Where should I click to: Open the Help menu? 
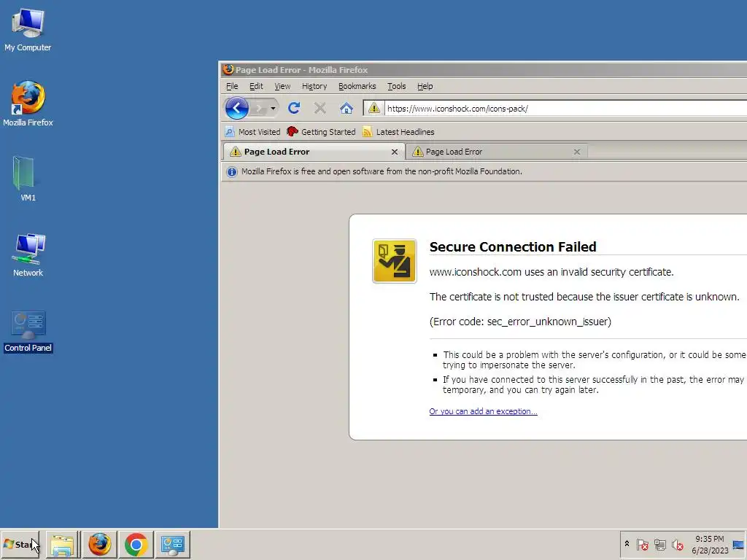click(x=425, y=86)
